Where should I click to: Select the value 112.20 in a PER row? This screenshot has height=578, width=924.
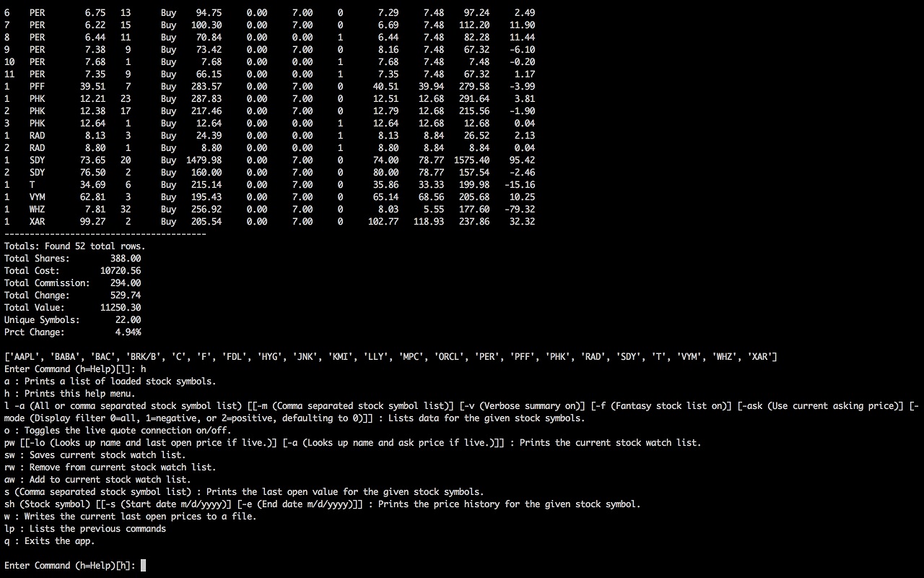click(x=474, y=25)
